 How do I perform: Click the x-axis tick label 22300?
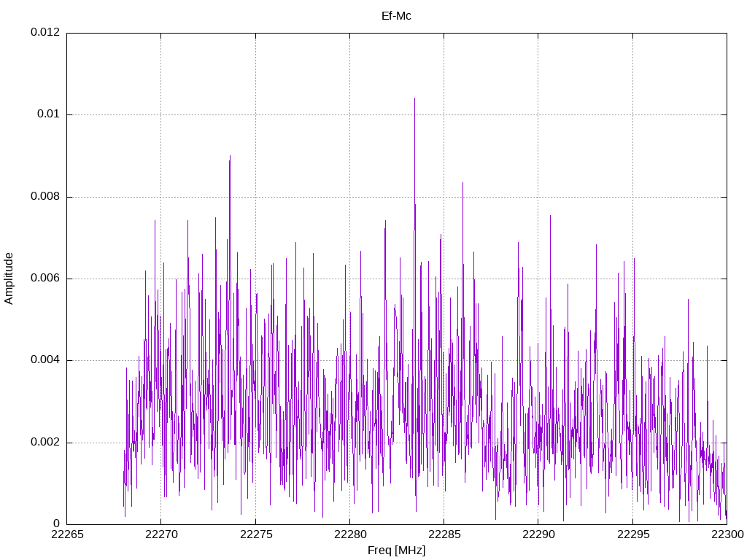coord(727,534)
